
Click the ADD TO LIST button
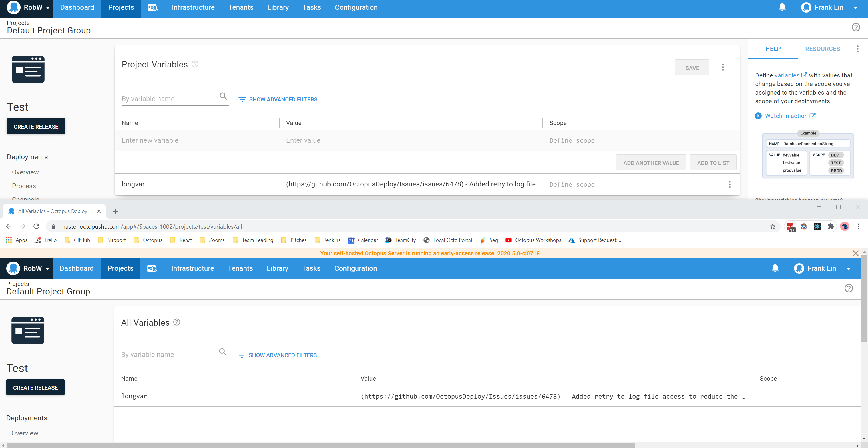(x=713, y=162)
